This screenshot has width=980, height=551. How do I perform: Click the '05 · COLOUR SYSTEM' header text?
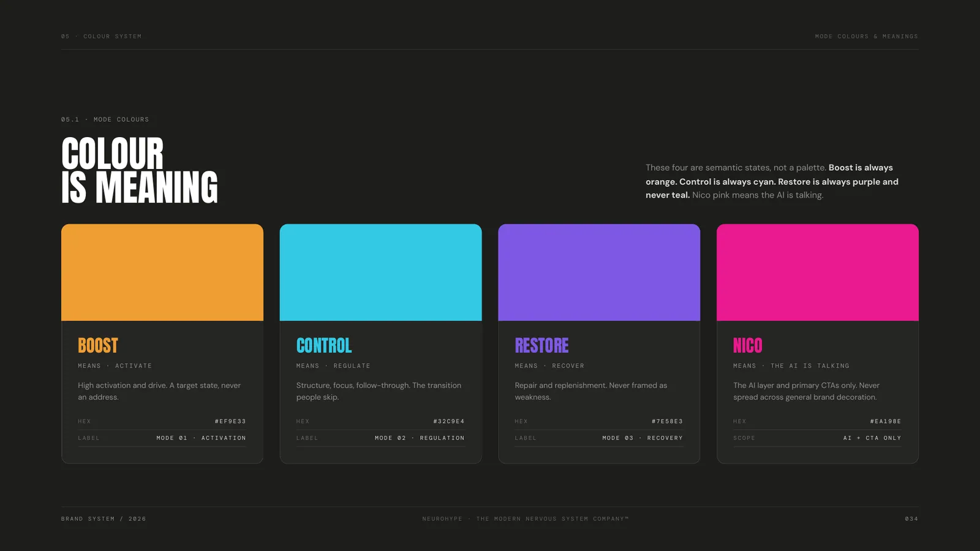(x=101, y=36)
